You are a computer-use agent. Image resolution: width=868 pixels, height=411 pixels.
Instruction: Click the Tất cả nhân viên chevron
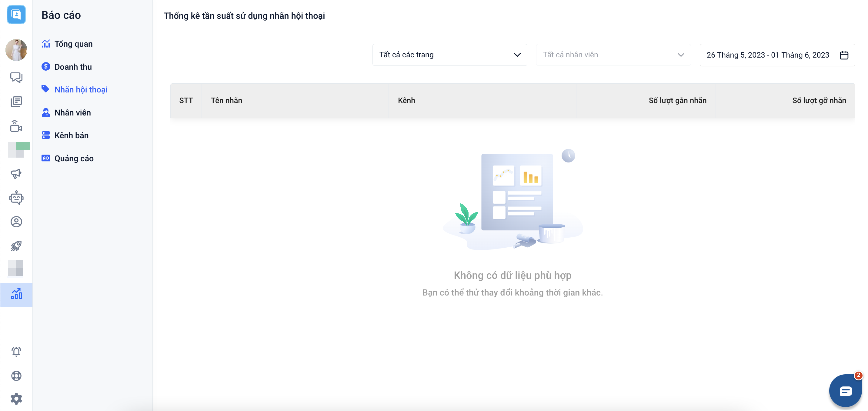[x=681, y=55]
